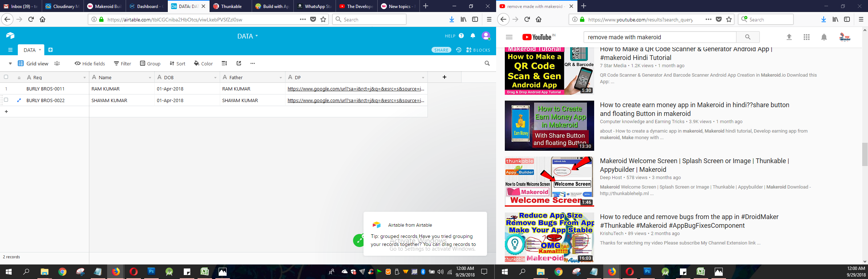Viewport: 868px width, 279px height.
Task: Open the DP link in RAM KUMAR row
Action: (356, 89)
